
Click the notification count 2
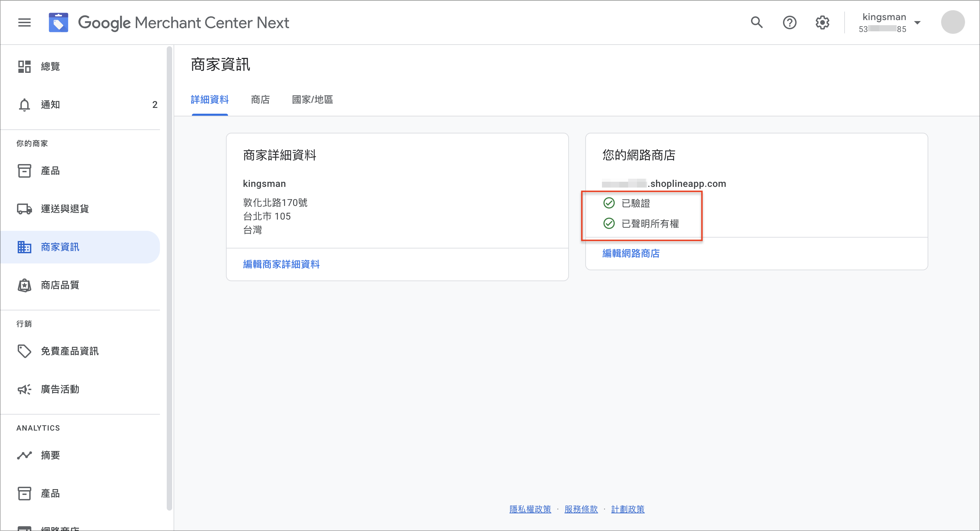[x=154, y=105]
